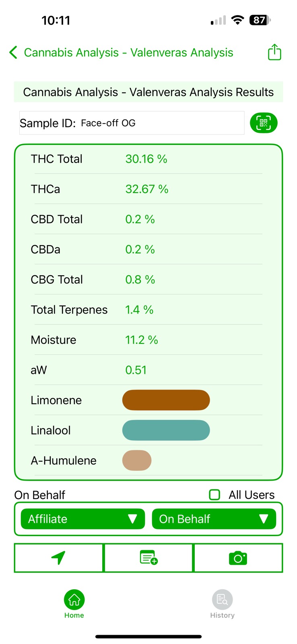Tap the Total Terpenes 1.4 % row

point(146,310)
